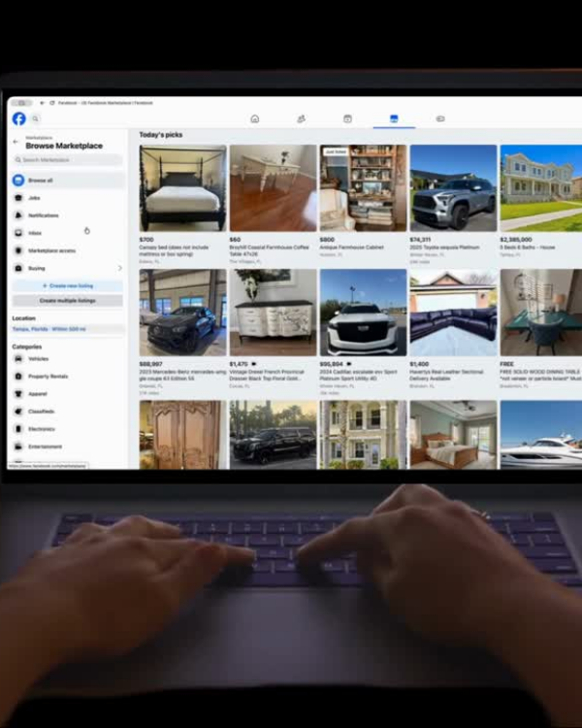Click the back arrow beside Browse Marketplace
Viewport: 582px width, 728px height.
[x=16, y=142]
